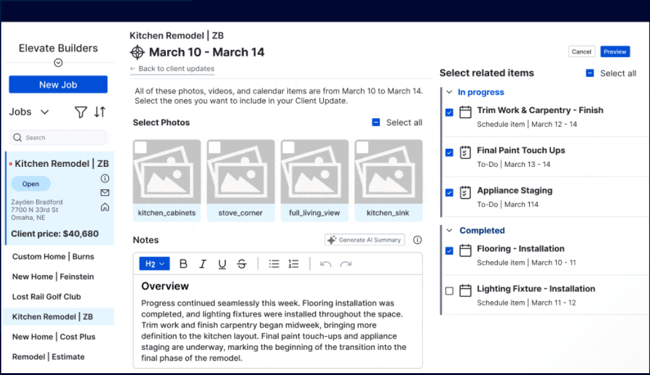Click the house icon beside job address
Viewport: 650px width, 375px height.
[x=105, y=207]
